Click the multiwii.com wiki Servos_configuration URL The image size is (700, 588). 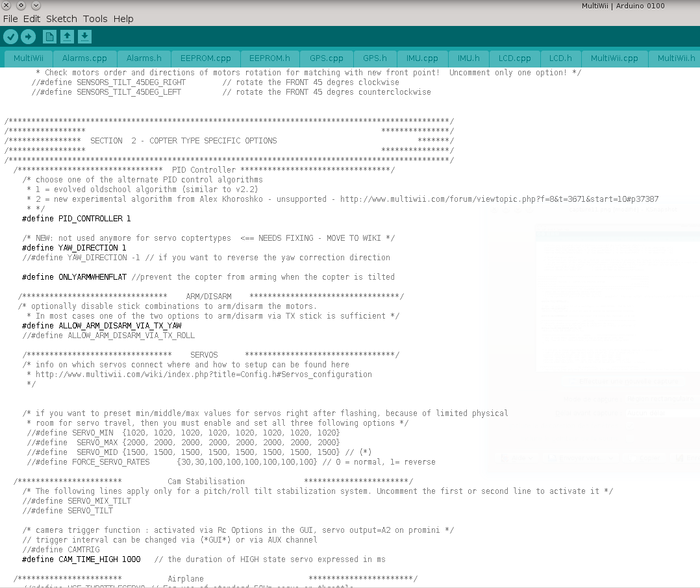coord(203,374)
